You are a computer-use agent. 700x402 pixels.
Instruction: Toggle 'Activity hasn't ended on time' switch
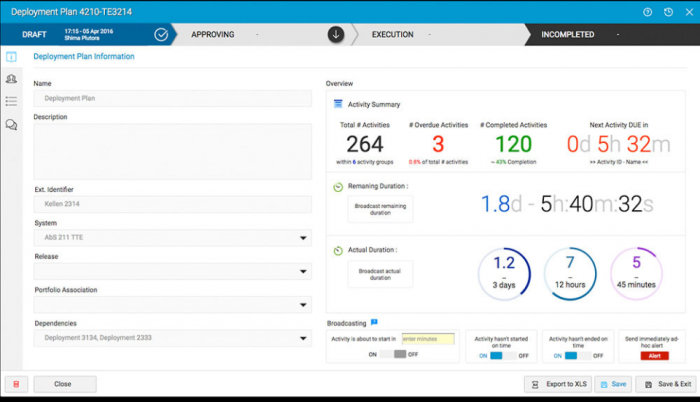click(x=578, y=356)
